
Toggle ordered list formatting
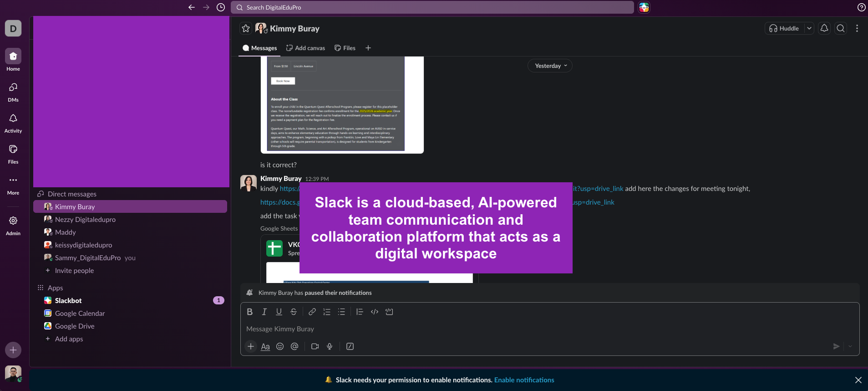click(327, 312)
